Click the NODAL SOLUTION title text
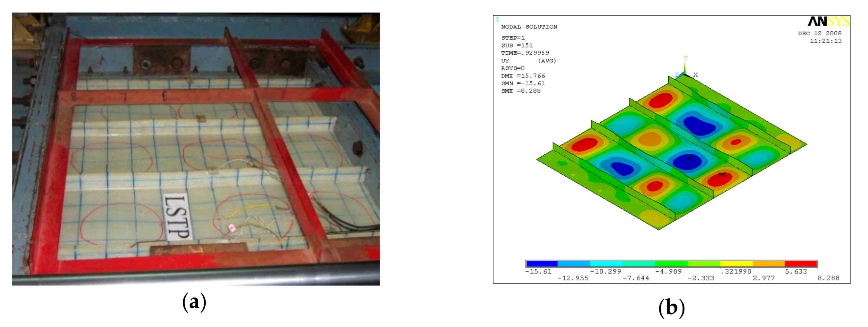The image size is (868, 327). tap(529, 27)
